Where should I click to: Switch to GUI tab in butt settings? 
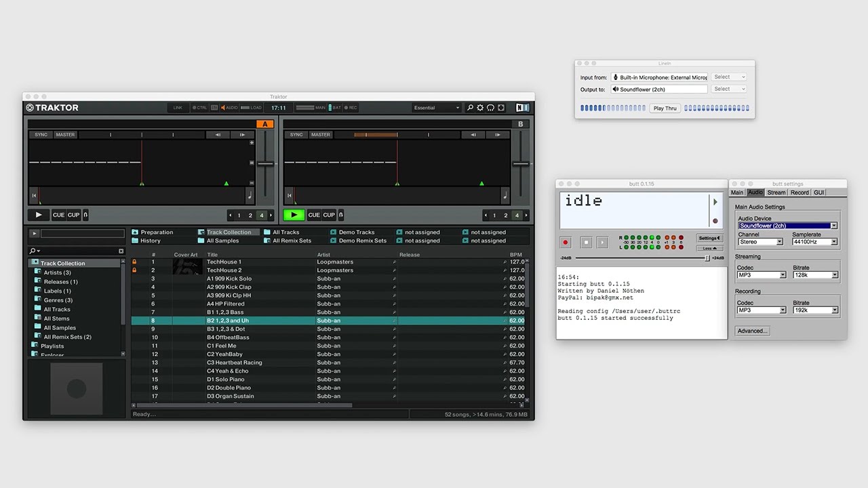pyautogui.click(x=818, y=192)
